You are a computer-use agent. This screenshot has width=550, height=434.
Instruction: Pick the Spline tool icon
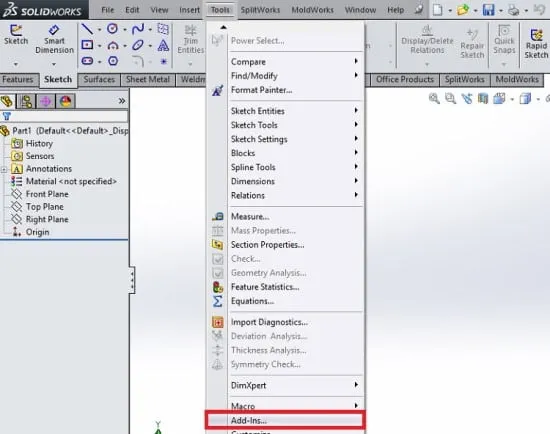(138, 29)
